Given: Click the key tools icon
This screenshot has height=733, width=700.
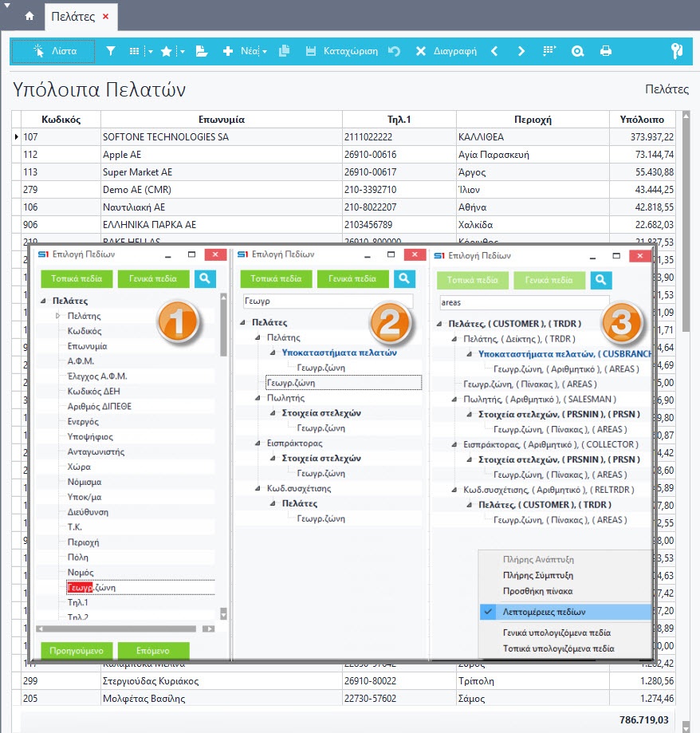Looking at the screenshot, I should [677, 51].
